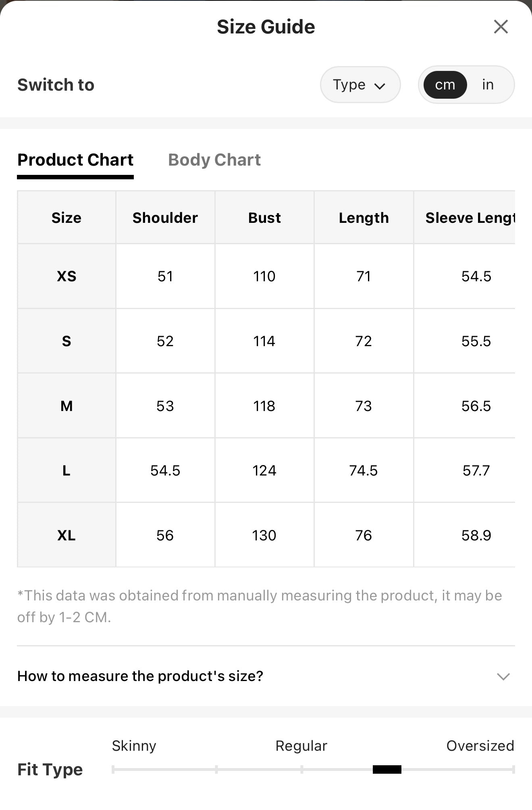This screenshot has width=532, height=810.
Task: Select the Product Chart tab
Action: pyautogui.click(x=75, y=160)
